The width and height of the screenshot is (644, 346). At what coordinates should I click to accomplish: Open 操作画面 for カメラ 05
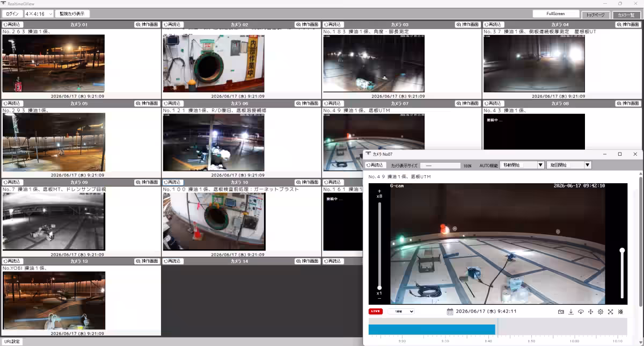147,103
